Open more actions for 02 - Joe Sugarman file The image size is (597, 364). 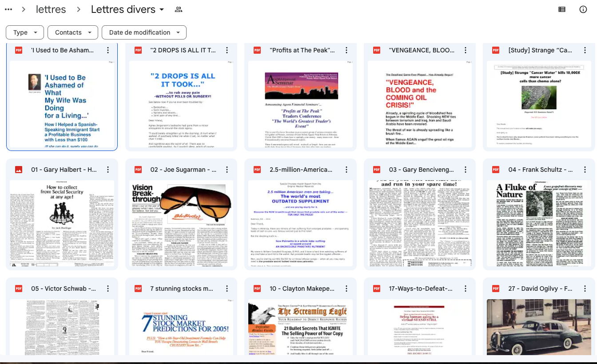click(227, 170)
